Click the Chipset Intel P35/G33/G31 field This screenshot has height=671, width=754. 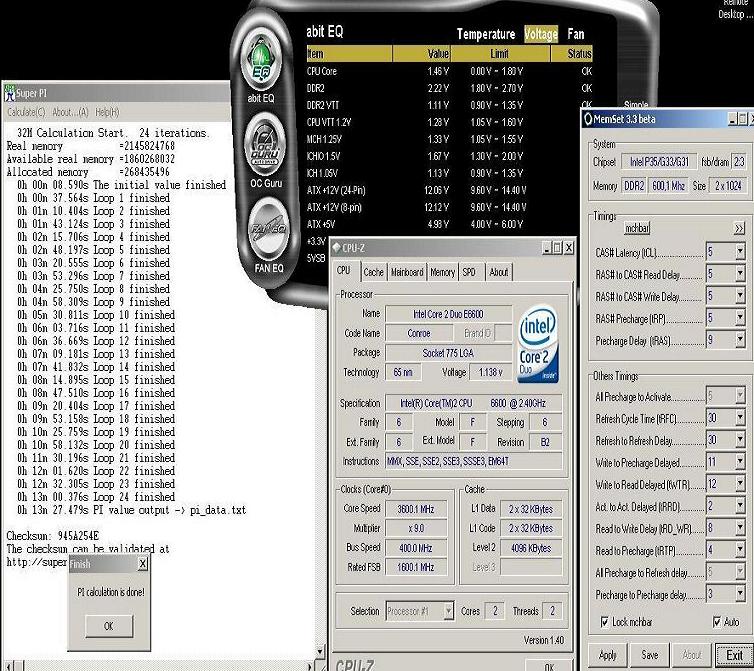tap(659, 162)
